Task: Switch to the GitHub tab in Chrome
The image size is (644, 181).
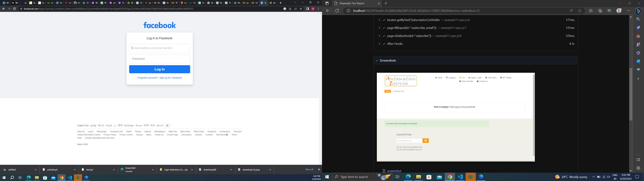Action: pyautogui.click(x=77, y=3)
